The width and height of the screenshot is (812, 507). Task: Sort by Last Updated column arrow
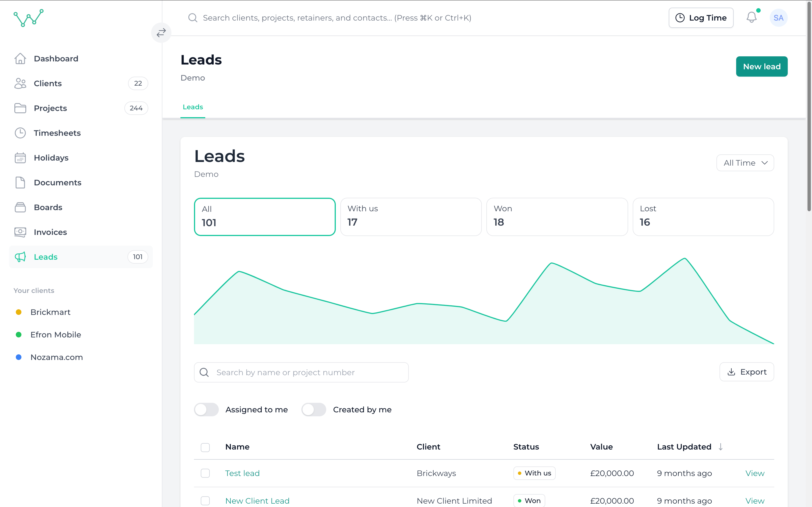pyautogui.click(x=720, y=447)
